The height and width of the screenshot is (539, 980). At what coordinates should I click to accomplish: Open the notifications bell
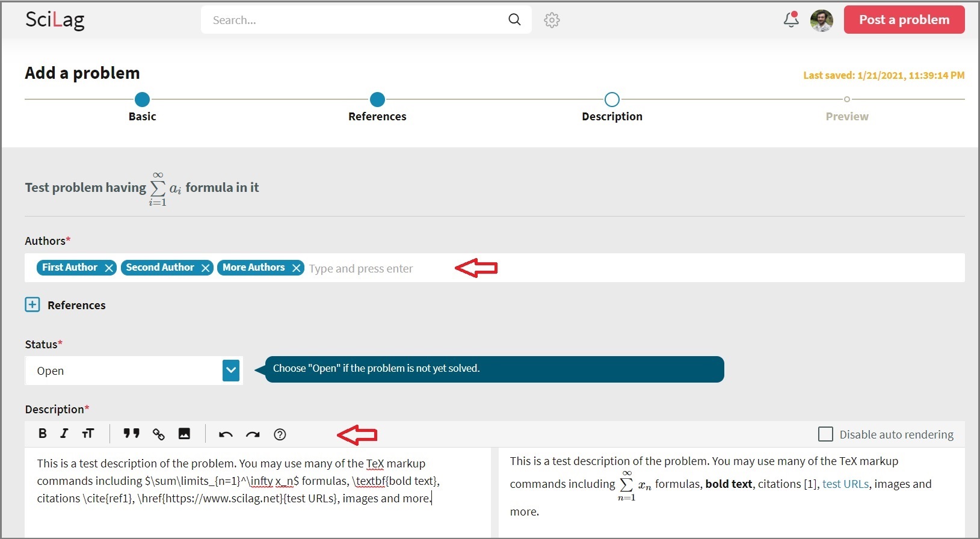coord(791,20)
